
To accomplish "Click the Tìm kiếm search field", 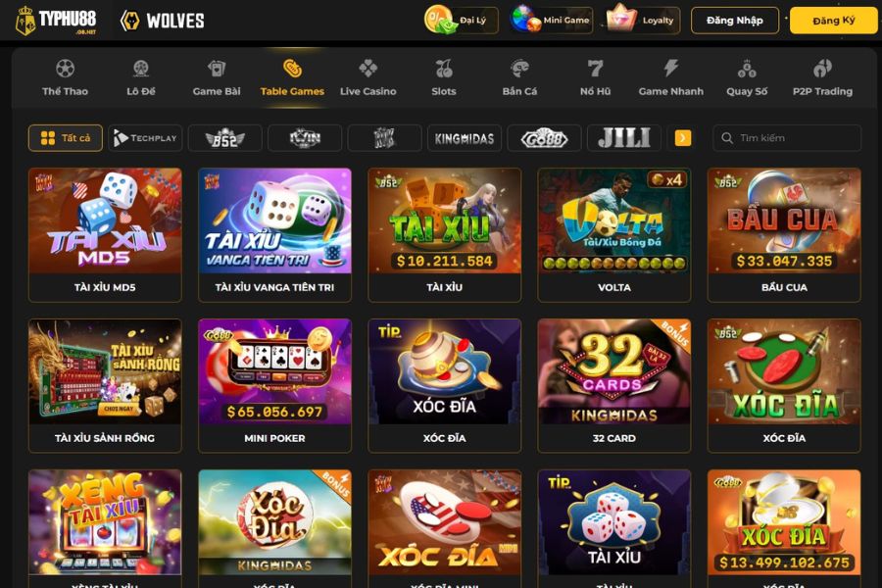I will coord(787,138).
